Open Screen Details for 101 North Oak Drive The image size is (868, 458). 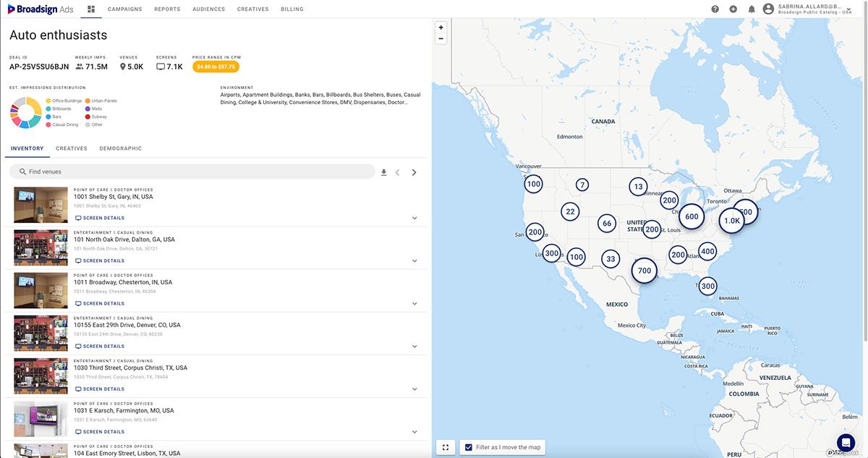100,260
